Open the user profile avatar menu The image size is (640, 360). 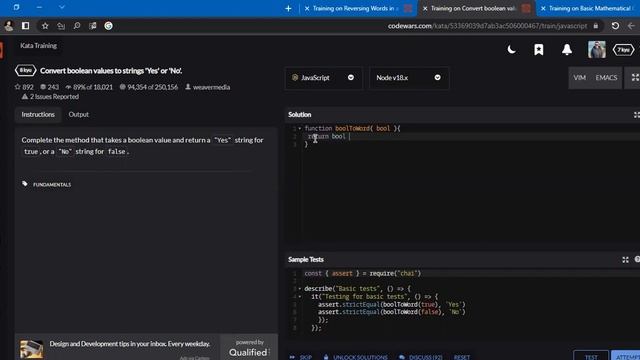tap(597, 50)
